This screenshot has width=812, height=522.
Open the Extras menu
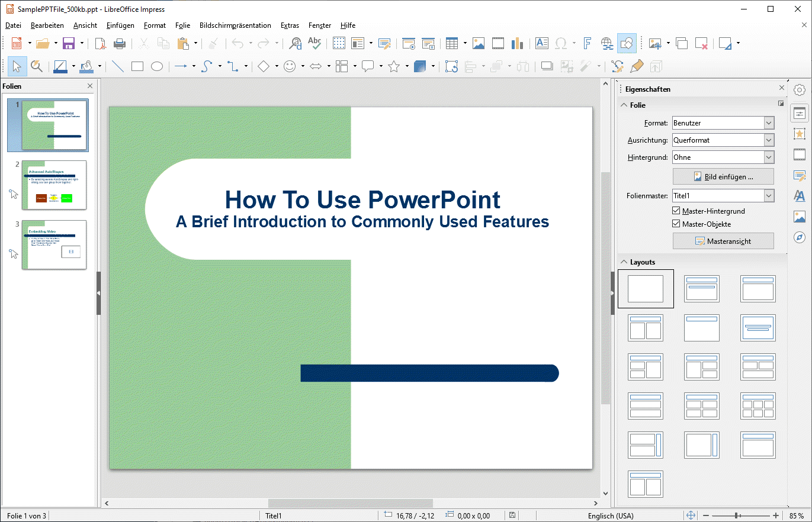290,25
